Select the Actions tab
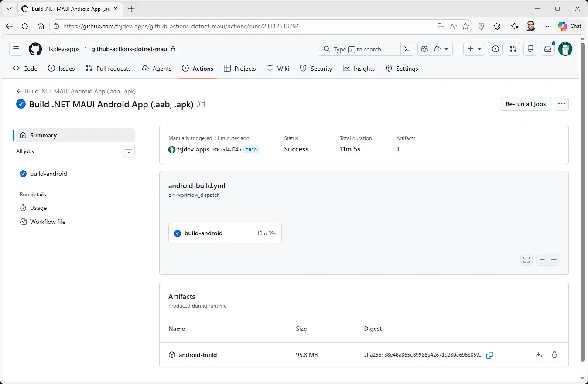Viewport: 588px width, 384px height. click(198, 69)
